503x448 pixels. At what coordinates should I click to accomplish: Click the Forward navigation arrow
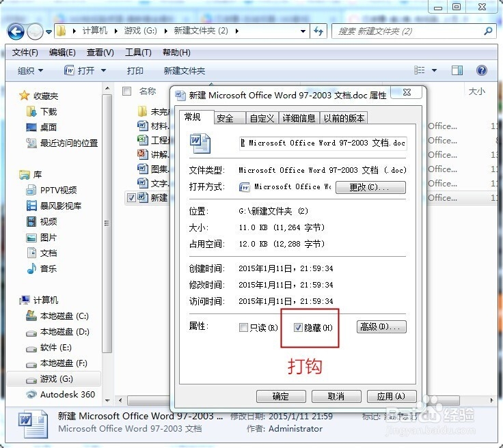[x=35, y=31]
